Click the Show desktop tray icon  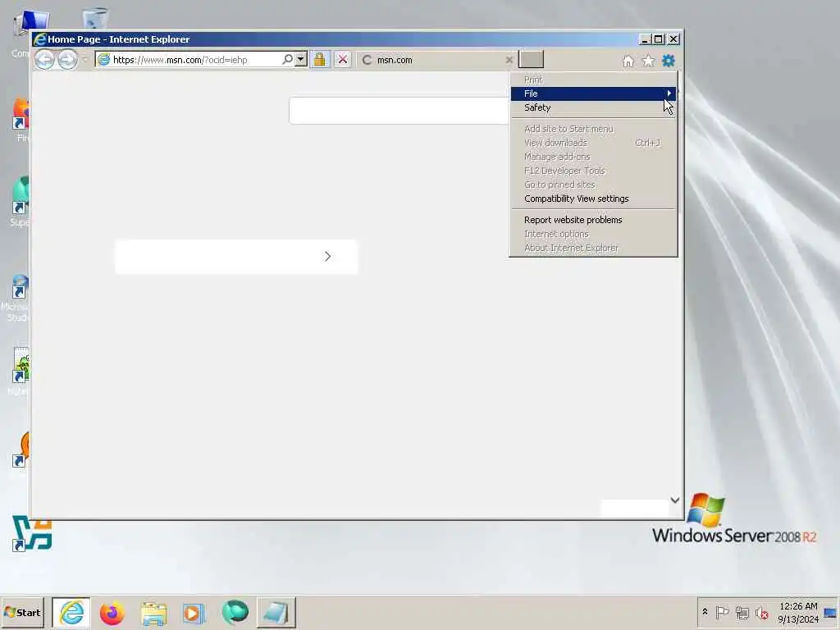point(830,613)
